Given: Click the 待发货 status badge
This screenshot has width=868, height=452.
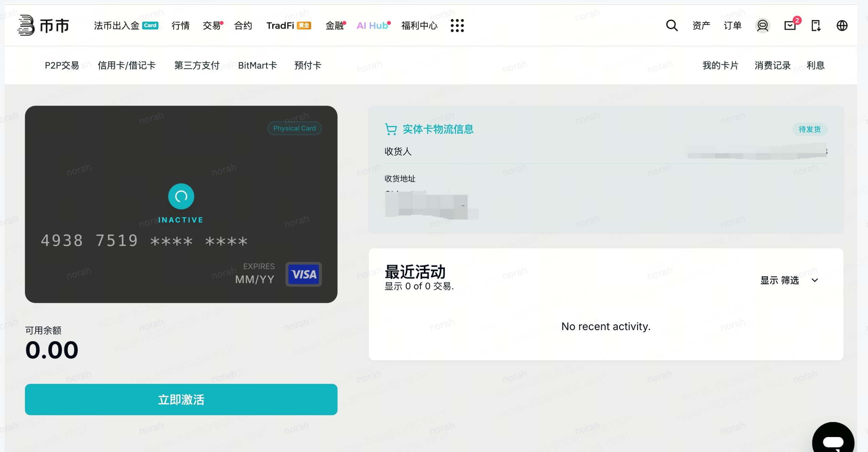Looking at the screenshot, I should (x=809, y=129).
